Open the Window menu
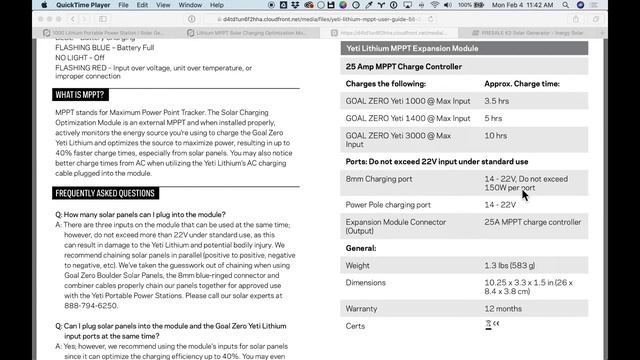The image size is (640, 360). click(190, 5)
